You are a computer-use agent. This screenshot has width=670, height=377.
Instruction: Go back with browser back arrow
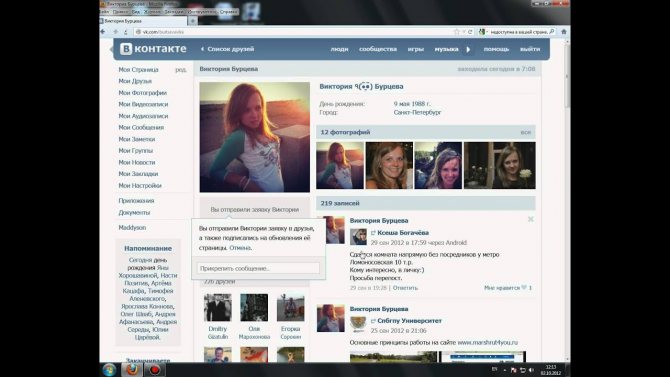click(x=103, y=32)
